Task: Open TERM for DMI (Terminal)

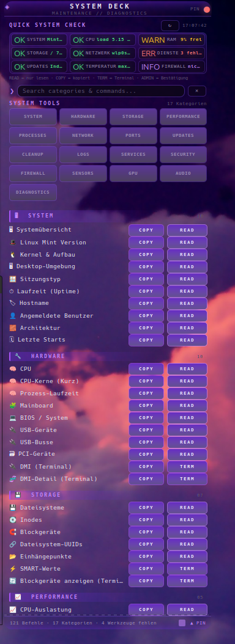Action: (187, 467)
